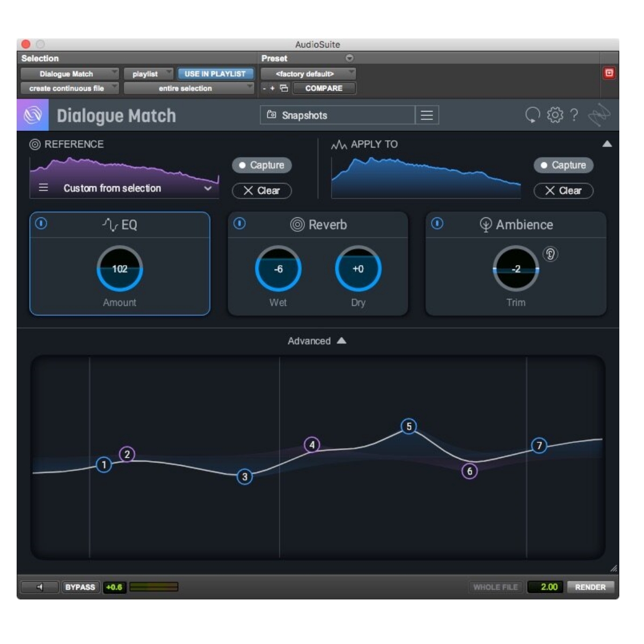Viewport: 644px width, 644px height.
Task: Open the snapshots list menu icon
Action: point(427,115)
